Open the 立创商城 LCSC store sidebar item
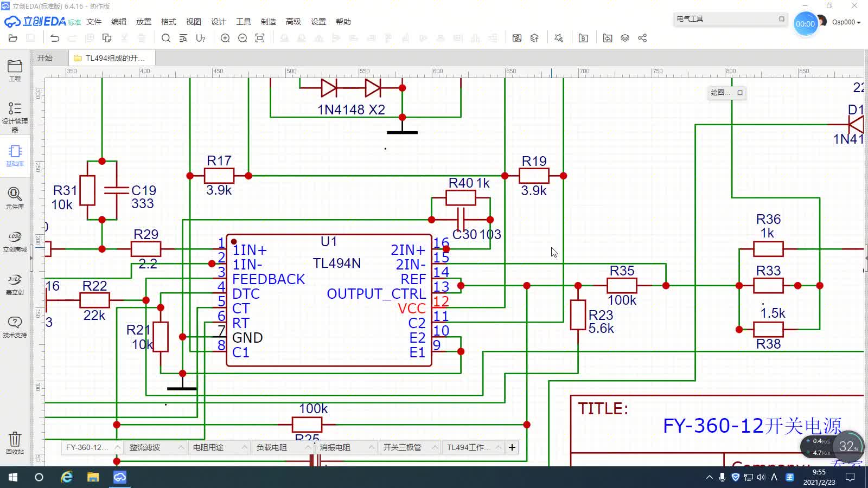Screen dimensions: 868x488 pos(15,242)
